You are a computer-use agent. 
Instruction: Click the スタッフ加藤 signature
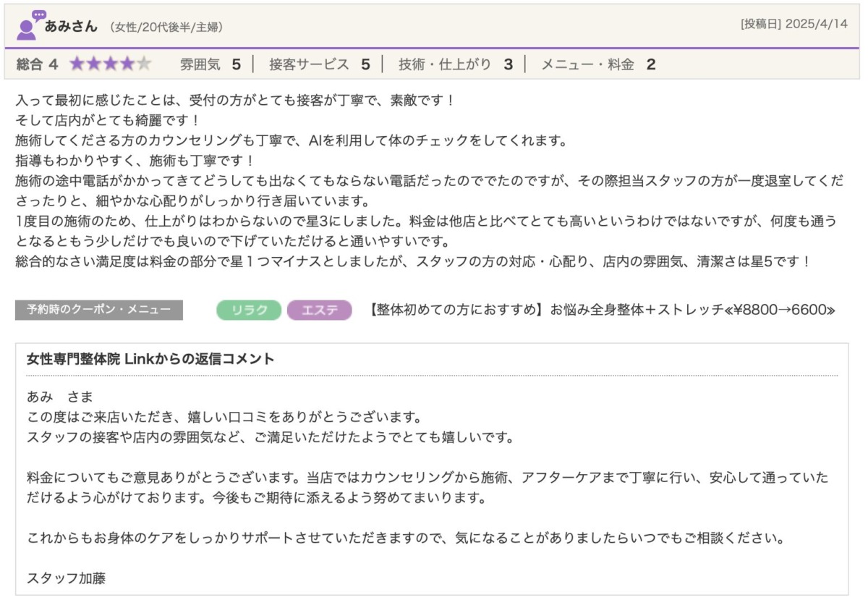click(x=67, y=578)
